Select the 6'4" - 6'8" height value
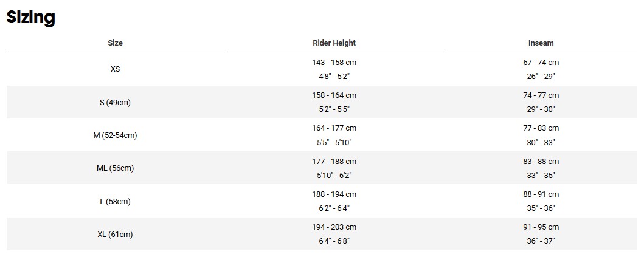Viewport: 644px width, 257px height. [334, 241]
